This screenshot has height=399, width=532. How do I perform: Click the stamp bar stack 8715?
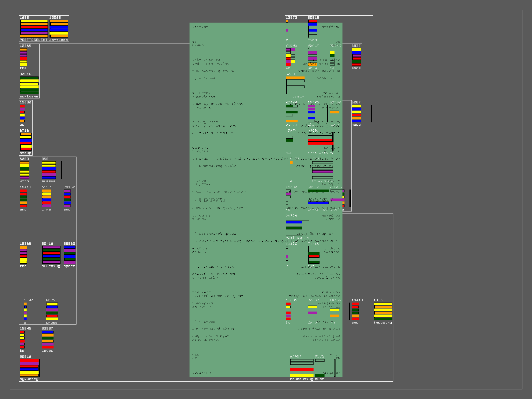(26, 142)
